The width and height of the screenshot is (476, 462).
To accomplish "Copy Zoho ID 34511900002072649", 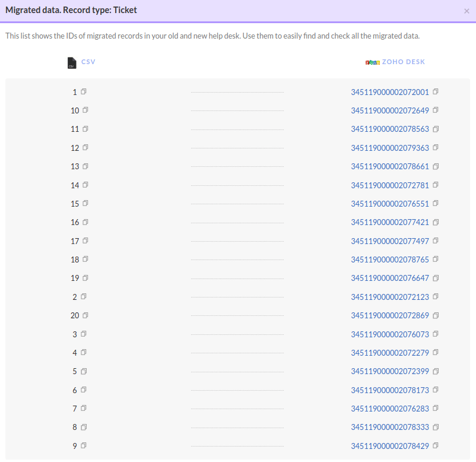I will click(436, 110).
